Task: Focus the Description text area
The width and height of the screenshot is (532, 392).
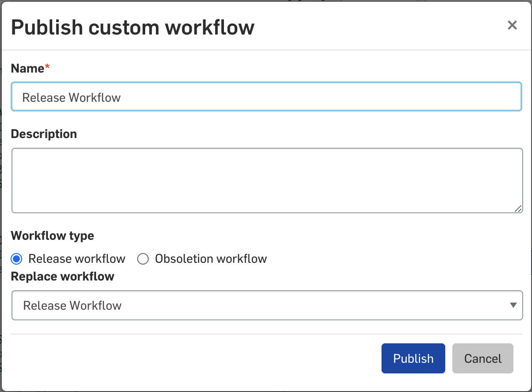Action: [x=266, y=181]
